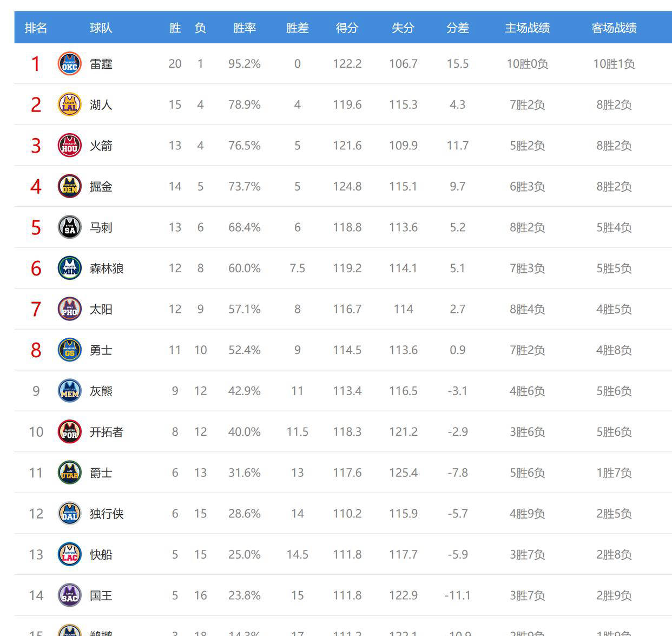The width and height of the screenshot is (672, 636).
Task: Click the Suns PHO team logo
Action: click(69, 309)
